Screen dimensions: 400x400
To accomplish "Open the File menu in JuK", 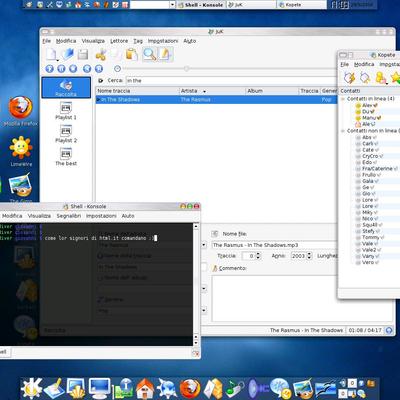I will point(47,41).
